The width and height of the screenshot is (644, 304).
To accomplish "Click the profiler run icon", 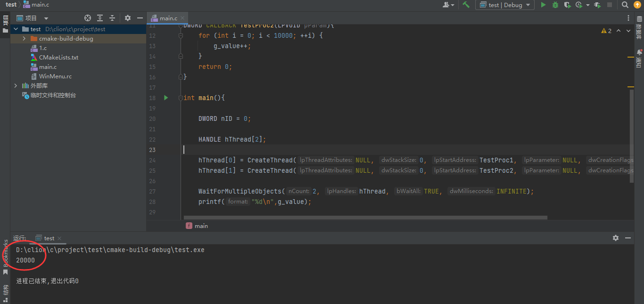I will [x=579, y=5].
